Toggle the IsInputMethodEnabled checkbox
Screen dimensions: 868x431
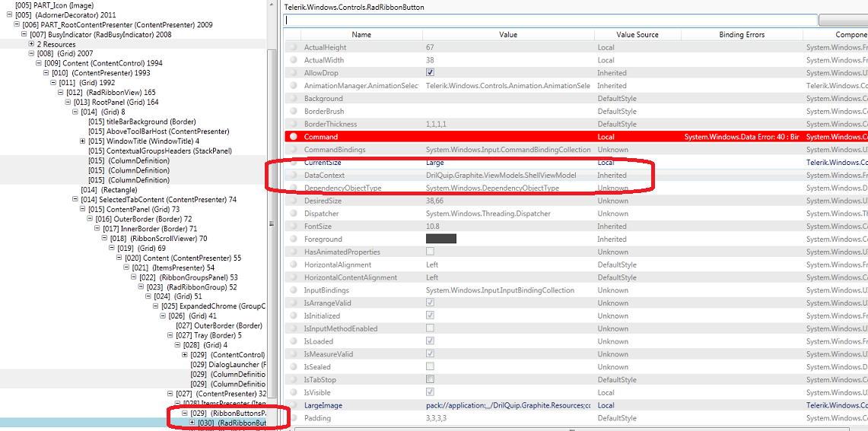coord(430,328)
